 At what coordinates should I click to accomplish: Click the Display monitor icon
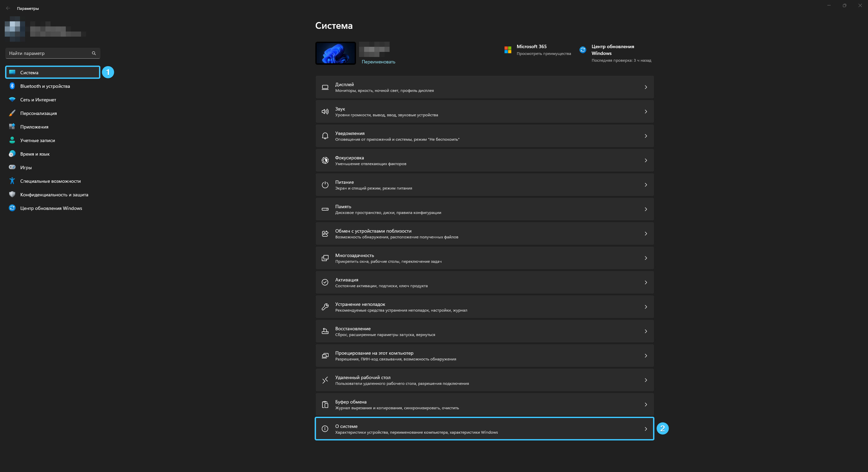coord(325,87)
